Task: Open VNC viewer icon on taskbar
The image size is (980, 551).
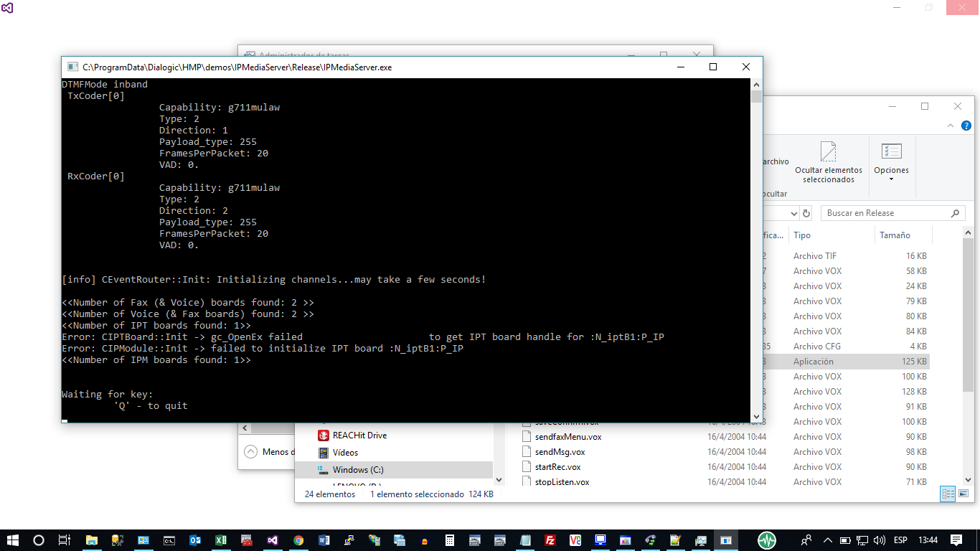Action: (575, 540)
